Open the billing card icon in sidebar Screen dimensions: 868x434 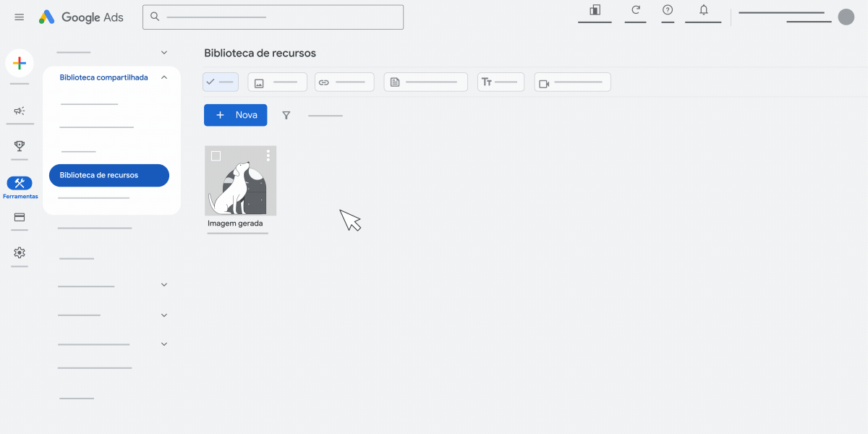(x=20, y=218)
